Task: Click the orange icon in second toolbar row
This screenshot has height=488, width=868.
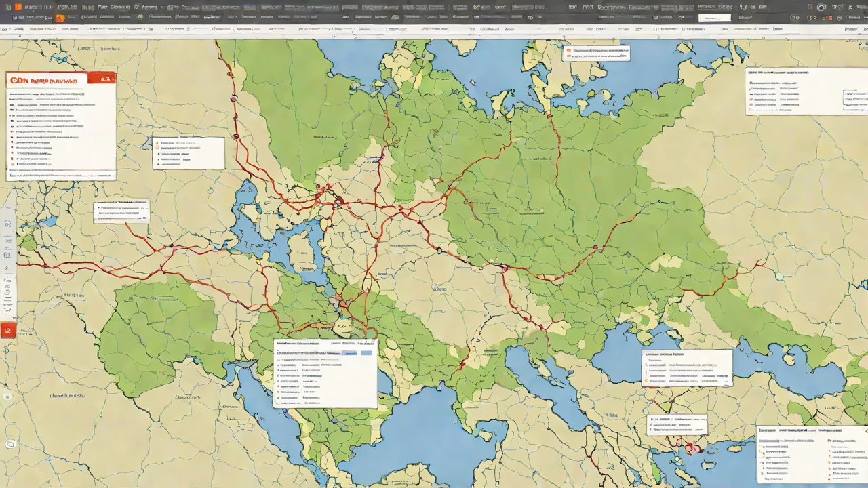Action: [x=60, y=18]
